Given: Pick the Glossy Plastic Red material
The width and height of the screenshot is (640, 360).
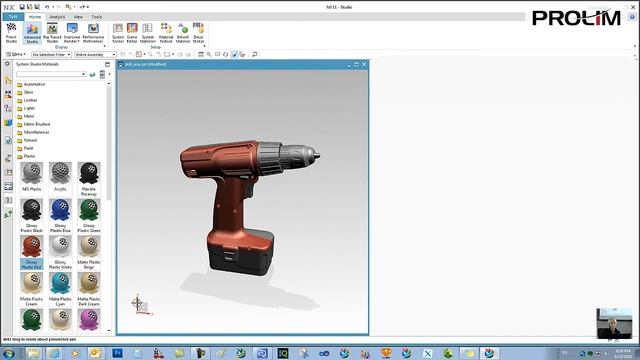Looking at the screenshot, I should tap(31, 252).
